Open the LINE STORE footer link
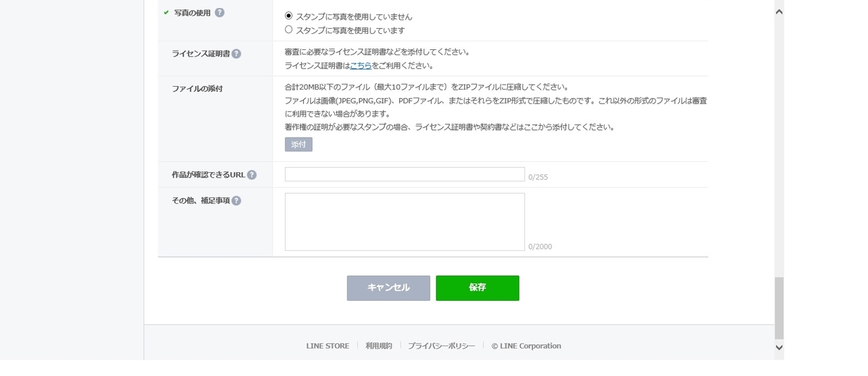The image size is (868, 376). tap(328, 346)
